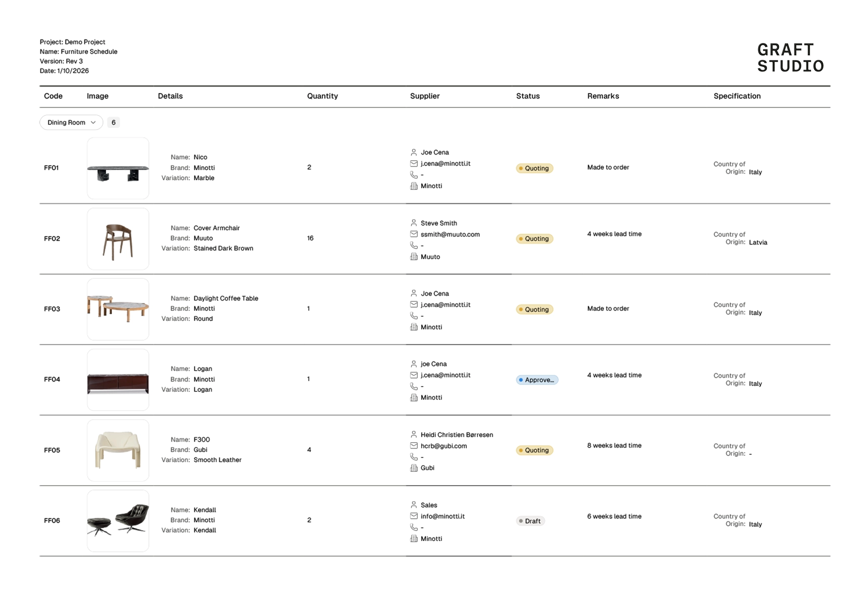Click the j.cena@minotti.it email in FF01
Viewport: 868px width, 599px height.
(446, 164)
